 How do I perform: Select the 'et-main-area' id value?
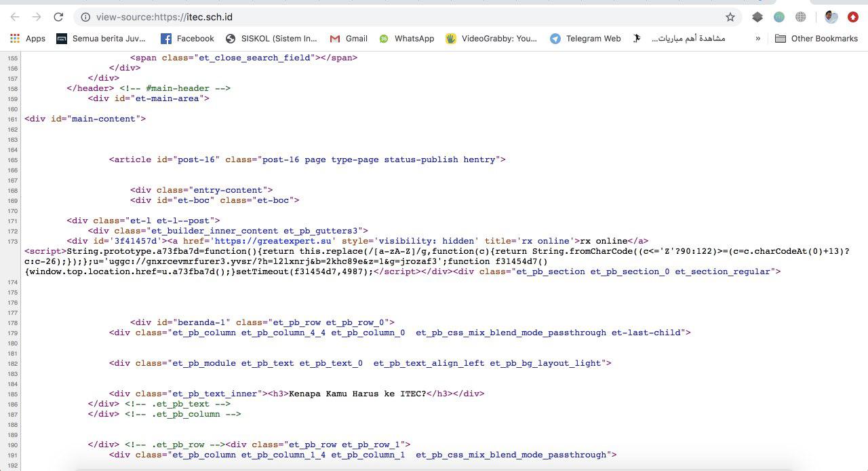coord(168,98)
